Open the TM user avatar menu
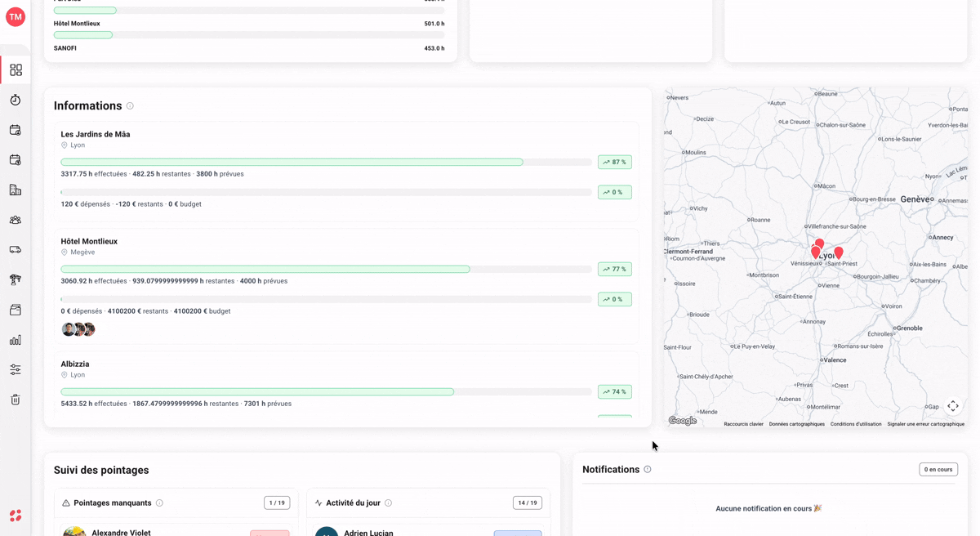This screenshot has height=536, width=980. pos(16,16)
